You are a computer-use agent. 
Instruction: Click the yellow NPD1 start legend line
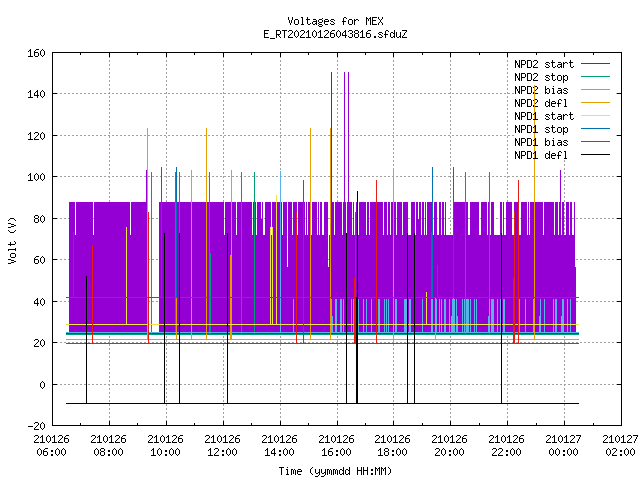pyautogui.click(x=595, y=116)
